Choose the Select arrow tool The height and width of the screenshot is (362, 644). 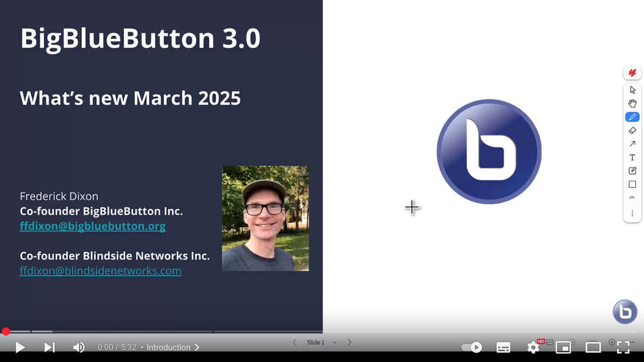click(632, 90)
